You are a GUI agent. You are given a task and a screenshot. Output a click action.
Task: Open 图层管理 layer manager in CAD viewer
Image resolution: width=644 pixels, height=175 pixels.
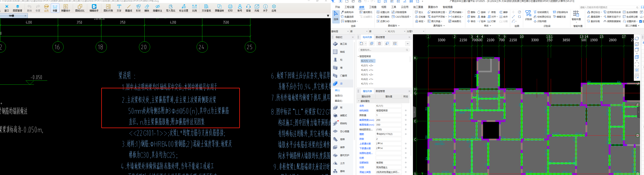click(18, 8)
